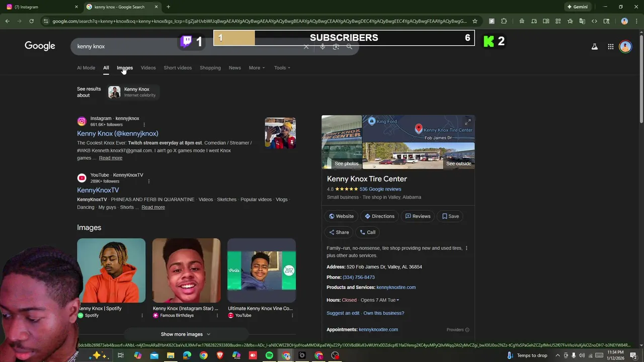Click the volume speaker tray icon
This screenshot has height=362, width=644.
point(582,355)
